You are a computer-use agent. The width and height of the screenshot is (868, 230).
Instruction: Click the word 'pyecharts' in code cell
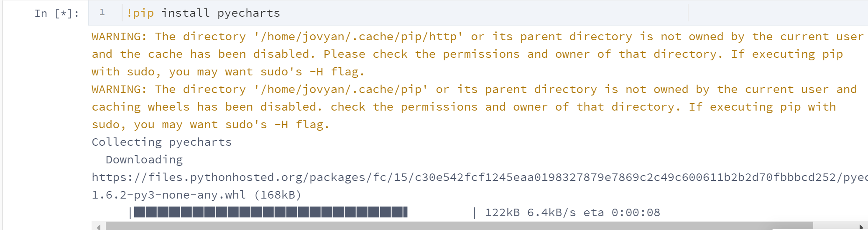click(249, 13)
